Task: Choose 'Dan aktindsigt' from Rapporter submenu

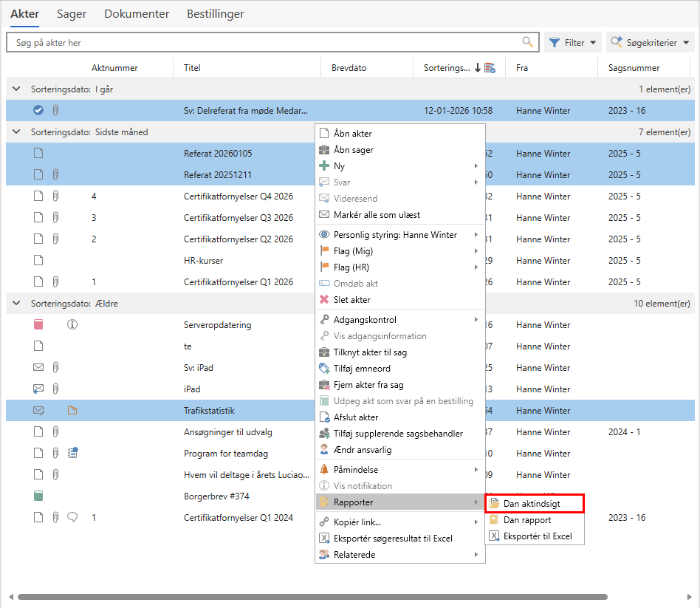Action: (535, 503)
